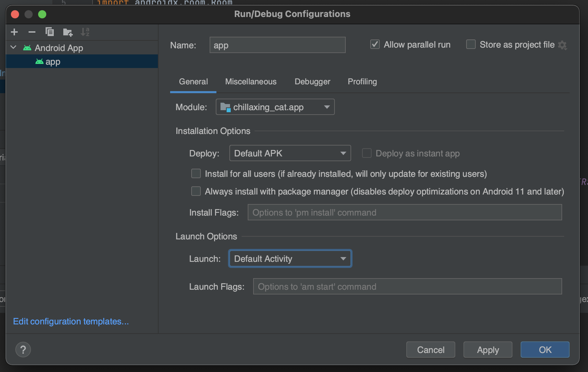Screen dimensions: 588x372
Task: Switch to the General tab
Action: 193,82
